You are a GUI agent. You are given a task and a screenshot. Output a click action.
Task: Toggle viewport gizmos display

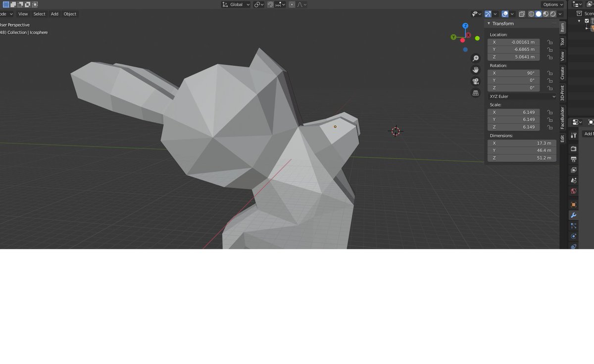coord(488,14)
